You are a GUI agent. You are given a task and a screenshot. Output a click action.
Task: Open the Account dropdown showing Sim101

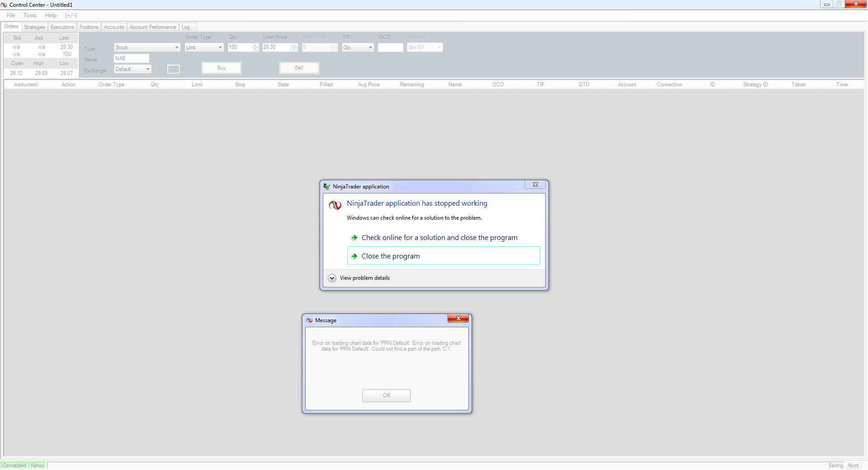coord(425,47)
